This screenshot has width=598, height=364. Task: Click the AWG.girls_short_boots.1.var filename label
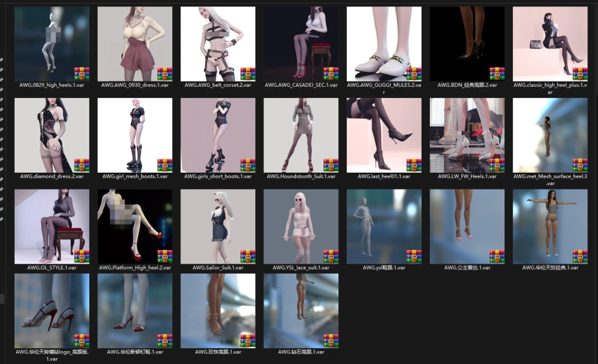218,176
